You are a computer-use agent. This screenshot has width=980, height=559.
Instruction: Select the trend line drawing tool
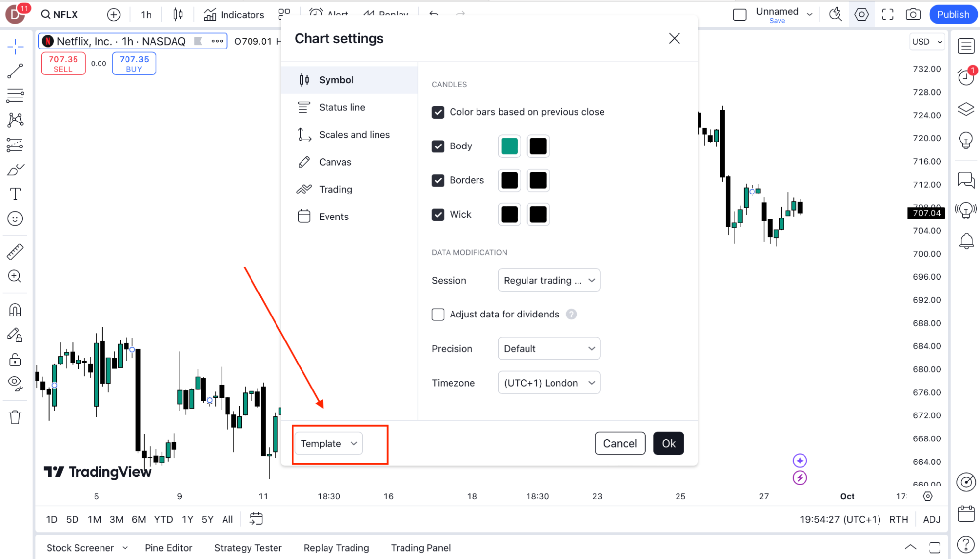(15, 71)
